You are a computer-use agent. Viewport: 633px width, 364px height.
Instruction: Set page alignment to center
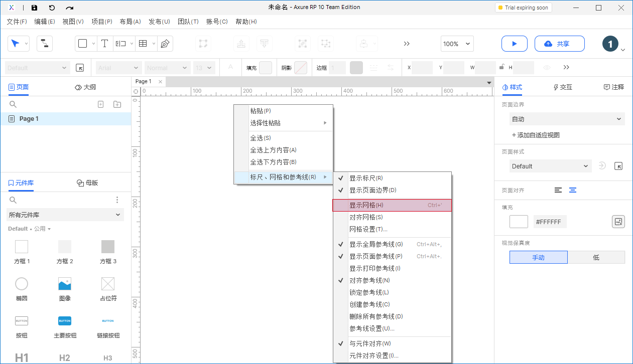[x=573, y=190]
